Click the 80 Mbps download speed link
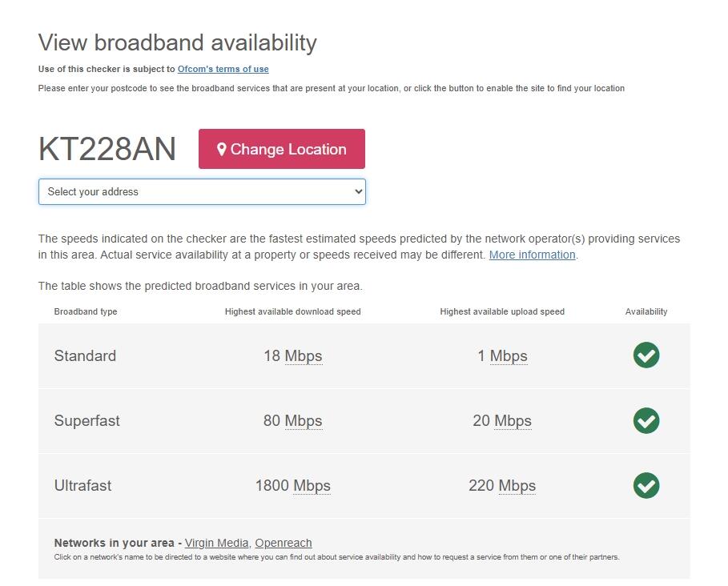Screen dimensions: 728x586 (x=292, y=421)
